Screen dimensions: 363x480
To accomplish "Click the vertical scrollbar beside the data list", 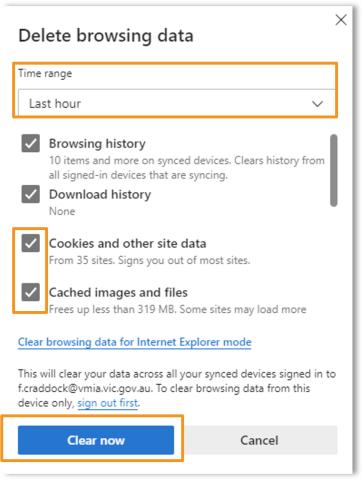I will click(333, 170).
